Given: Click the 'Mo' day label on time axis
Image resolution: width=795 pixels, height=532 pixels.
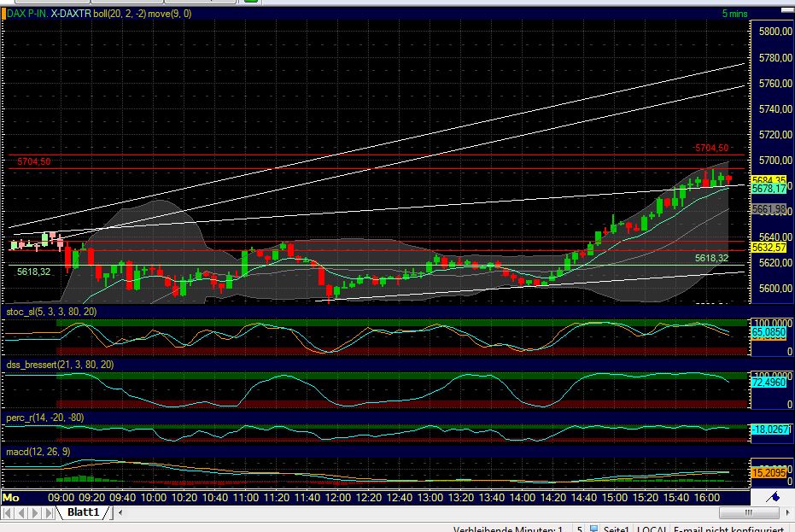Looking at the screenshot, I should 11,496.
